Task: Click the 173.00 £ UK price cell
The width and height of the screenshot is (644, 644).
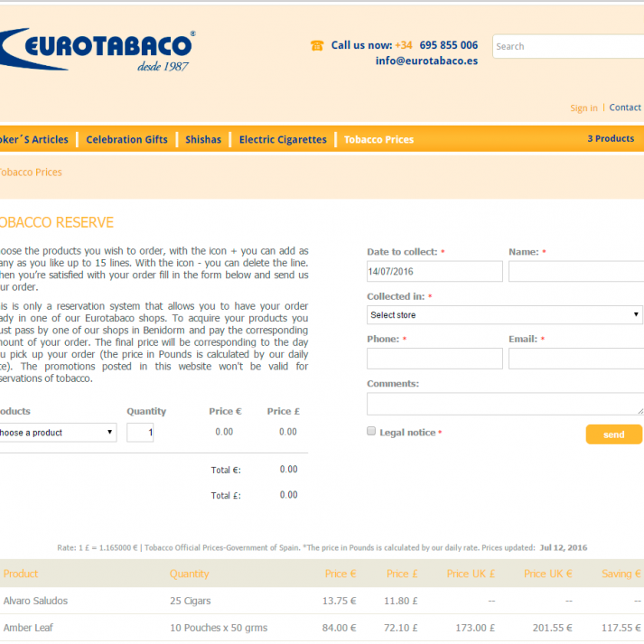Action: tap(475, 628)
